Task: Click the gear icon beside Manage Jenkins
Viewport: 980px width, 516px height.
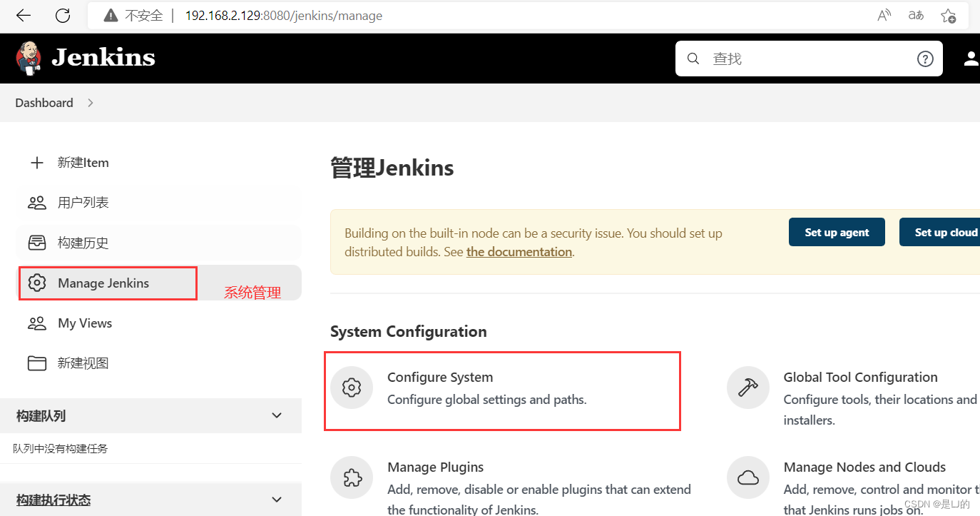Action: pyautogui.click(x=37, y=283)
